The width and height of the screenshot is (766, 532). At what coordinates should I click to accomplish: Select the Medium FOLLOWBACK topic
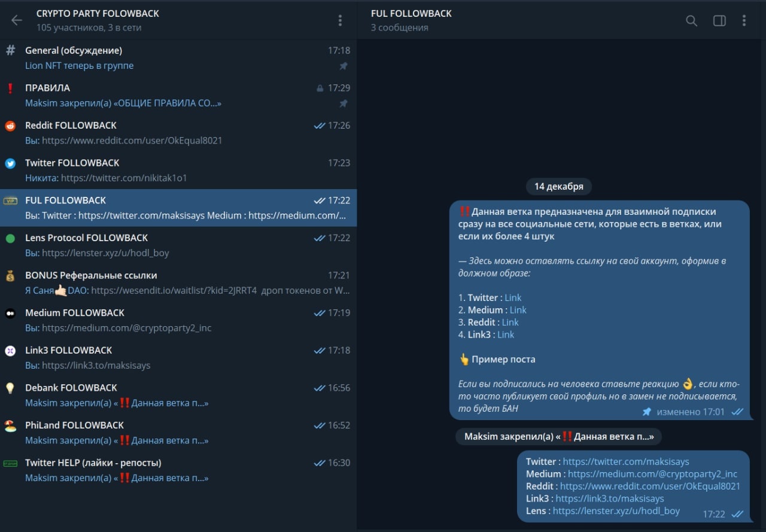click(x=178, y=320)
